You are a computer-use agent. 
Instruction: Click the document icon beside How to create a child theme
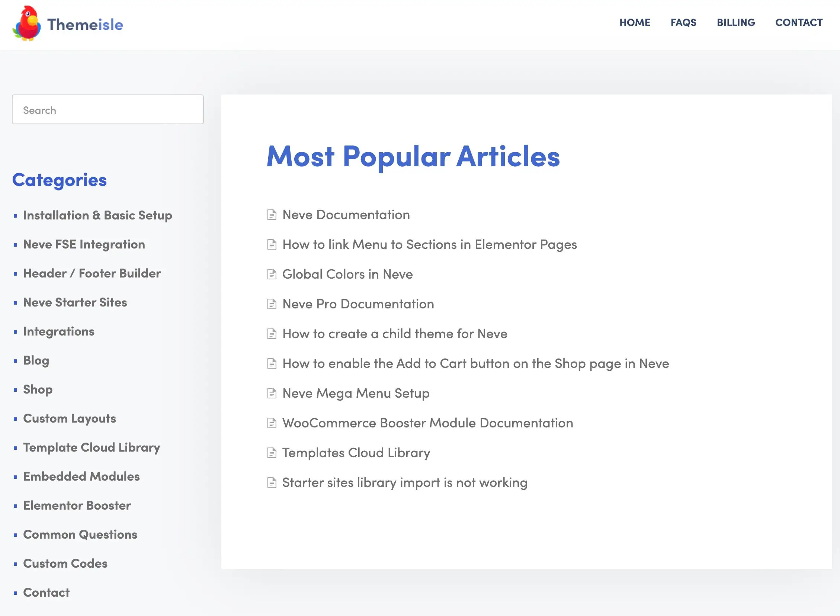(x=272, y=334)
